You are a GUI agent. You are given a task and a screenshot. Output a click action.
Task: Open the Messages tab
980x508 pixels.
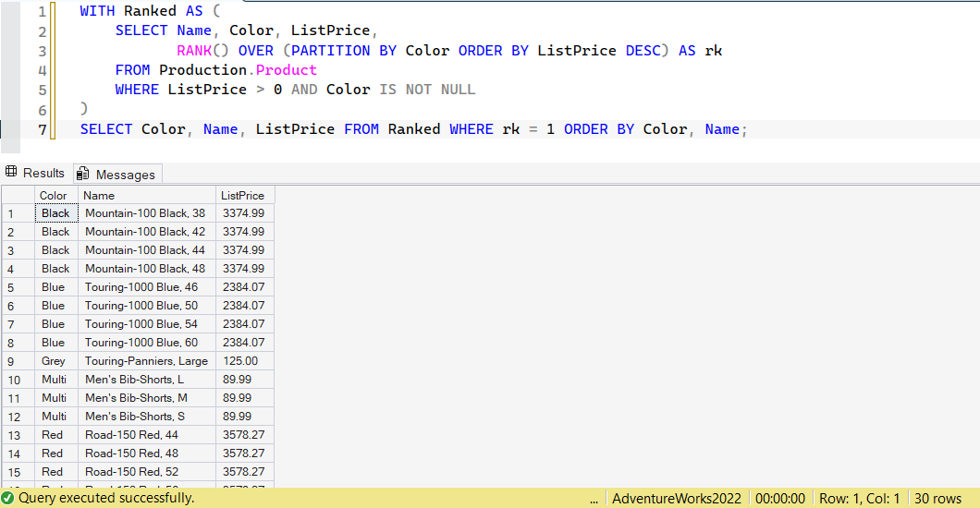pyautogui.click(x=118, y=175)
